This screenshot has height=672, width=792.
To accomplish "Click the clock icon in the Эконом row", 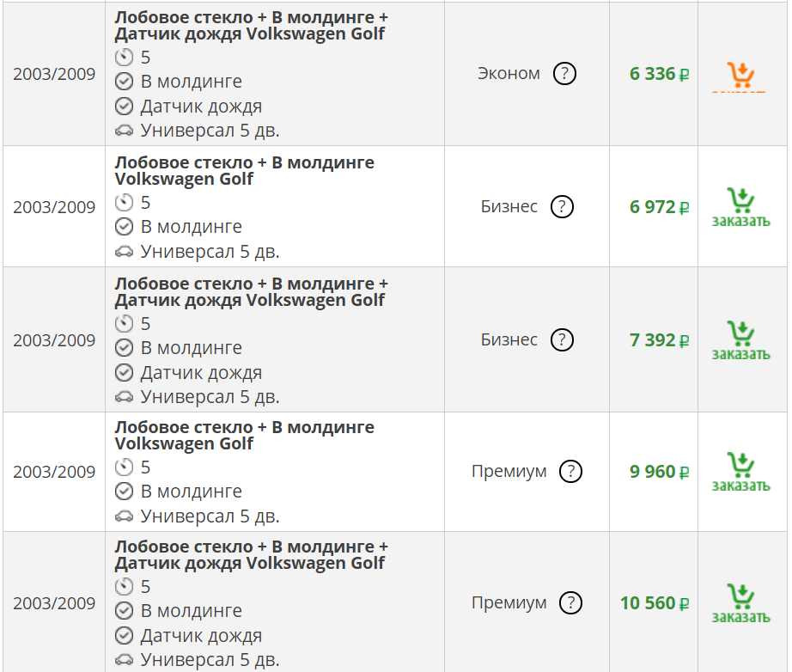I will tap(125, 58).
